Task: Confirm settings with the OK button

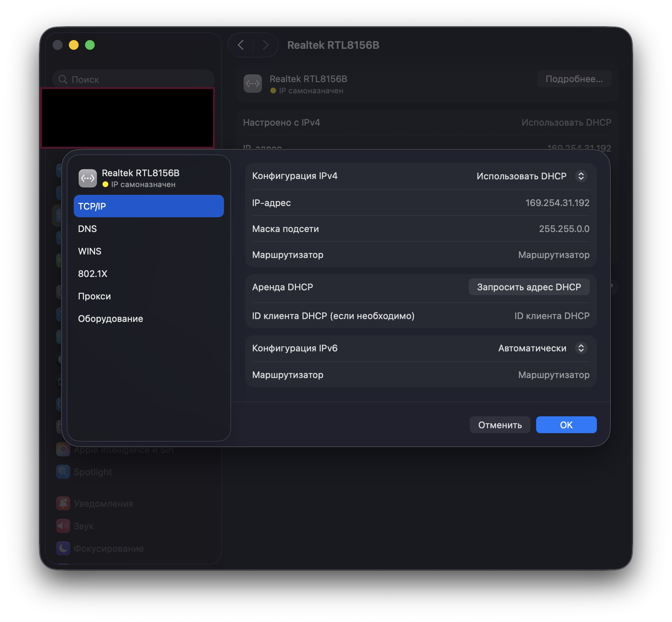Action: coord(566,425)
